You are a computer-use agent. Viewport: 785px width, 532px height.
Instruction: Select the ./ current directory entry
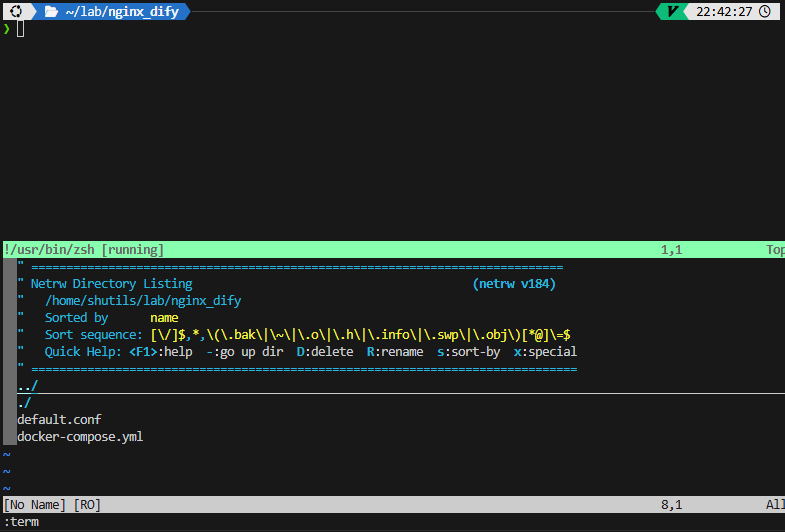(25, 403)
